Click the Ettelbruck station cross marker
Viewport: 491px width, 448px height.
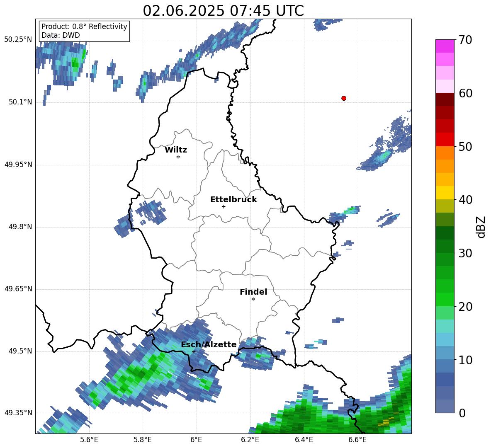point(224,206)
